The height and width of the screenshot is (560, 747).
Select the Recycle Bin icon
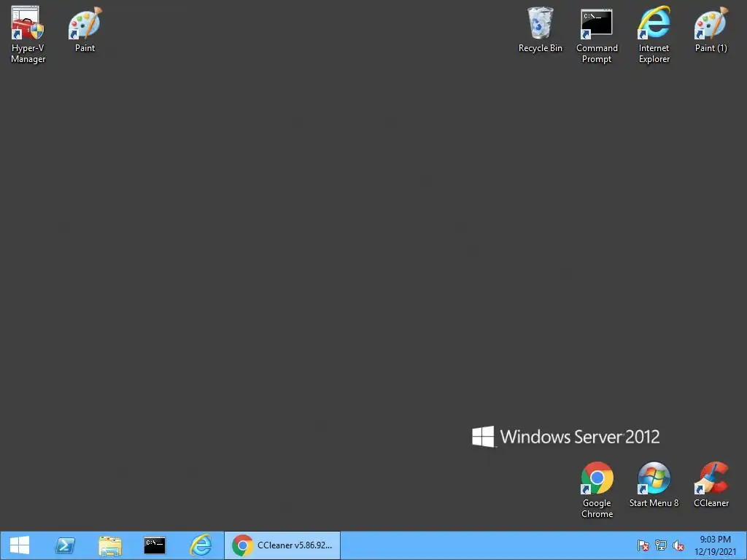pos(541,29)
